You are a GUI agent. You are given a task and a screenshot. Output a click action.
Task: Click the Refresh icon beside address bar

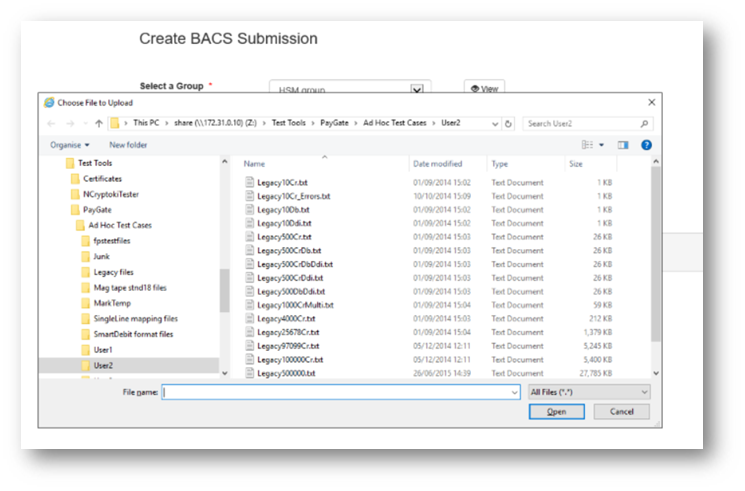click(509, 124)
